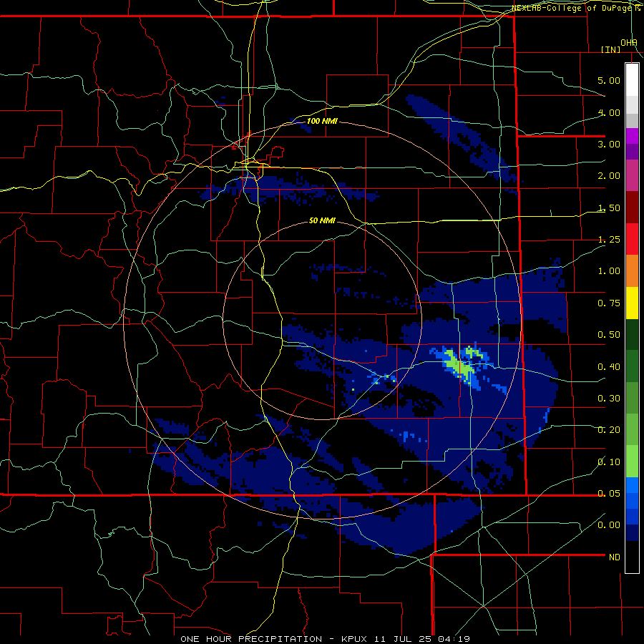Click the legend value 0.40

point(609,367)
